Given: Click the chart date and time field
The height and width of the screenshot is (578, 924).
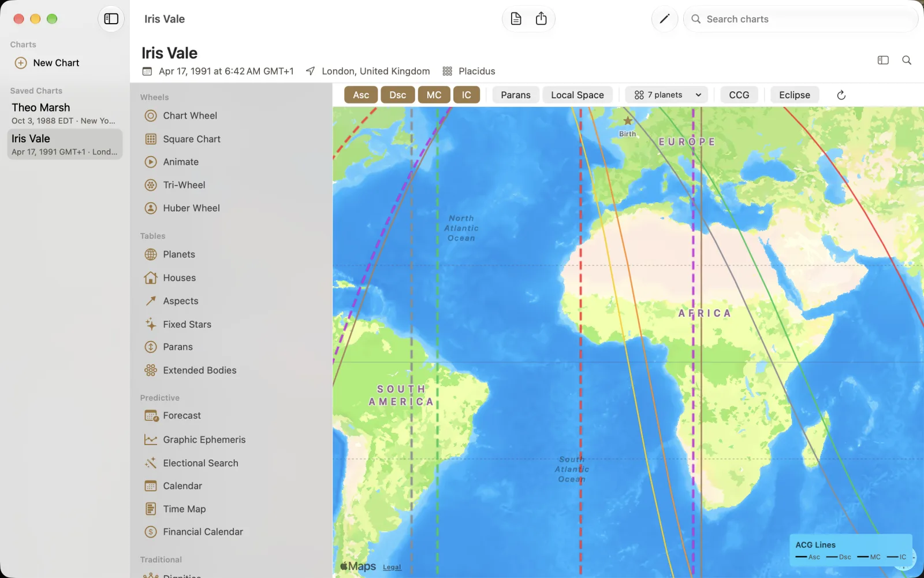Looking at the screenshot, I should [x=218, y=71].
